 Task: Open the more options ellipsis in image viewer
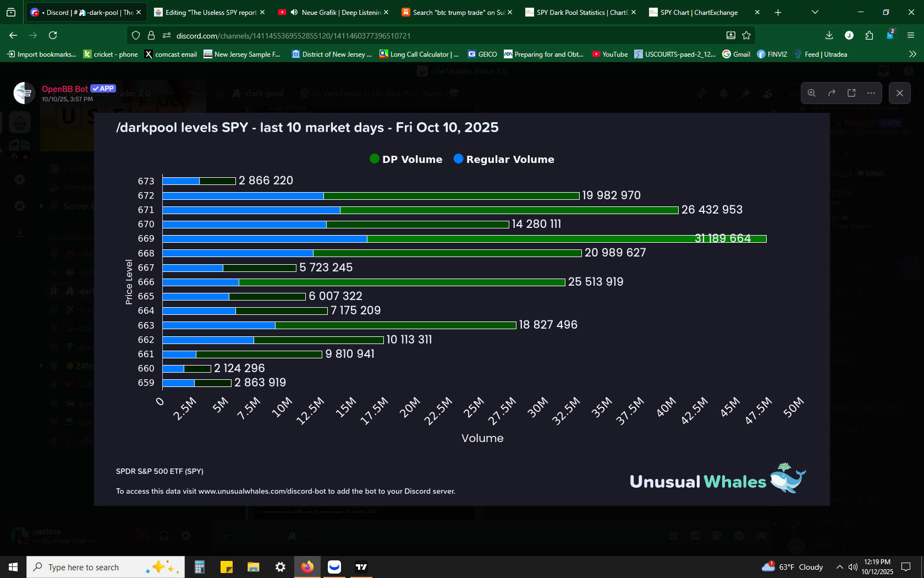[871, 93]
